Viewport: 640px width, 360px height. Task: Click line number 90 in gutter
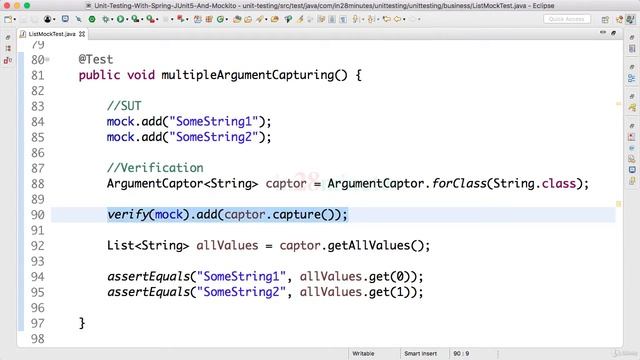(38, 215)
